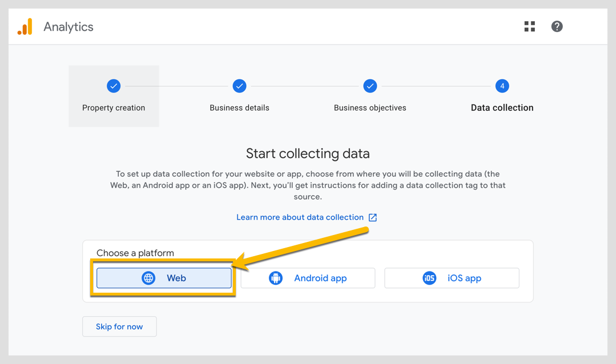Click the globe icon on the Web button

tap(149, 278)
